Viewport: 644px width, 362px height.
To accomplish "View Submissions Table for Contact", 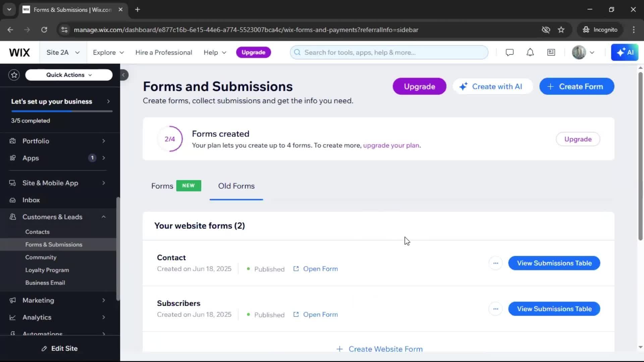I will (x=554, y=263).
